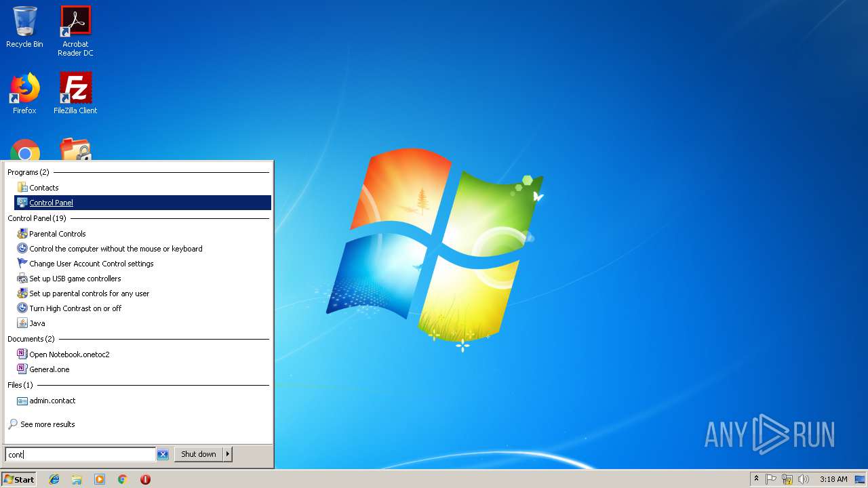This screenshot has height=488, width=868.
Task: Open Control the computer without mouse or keyboard
Action: [x=142, y=249]
